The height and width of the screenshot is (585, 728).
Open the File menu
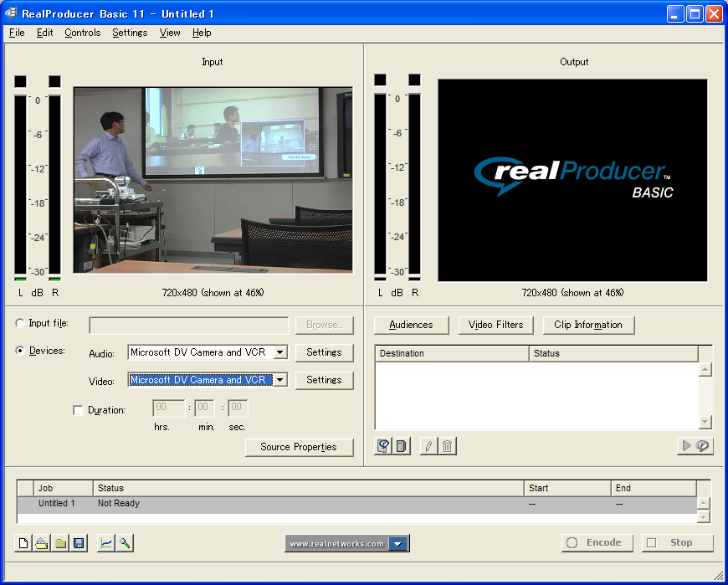point(17,33)
